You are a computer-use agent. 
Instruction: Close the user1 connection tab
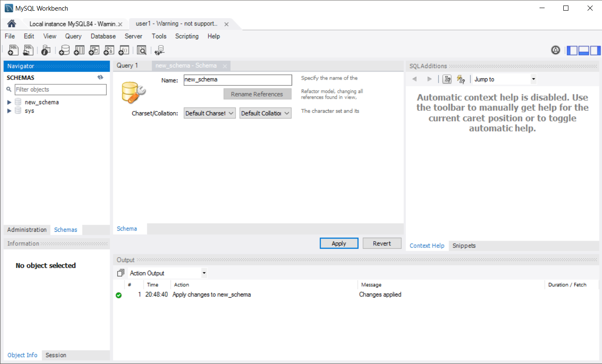227,24
